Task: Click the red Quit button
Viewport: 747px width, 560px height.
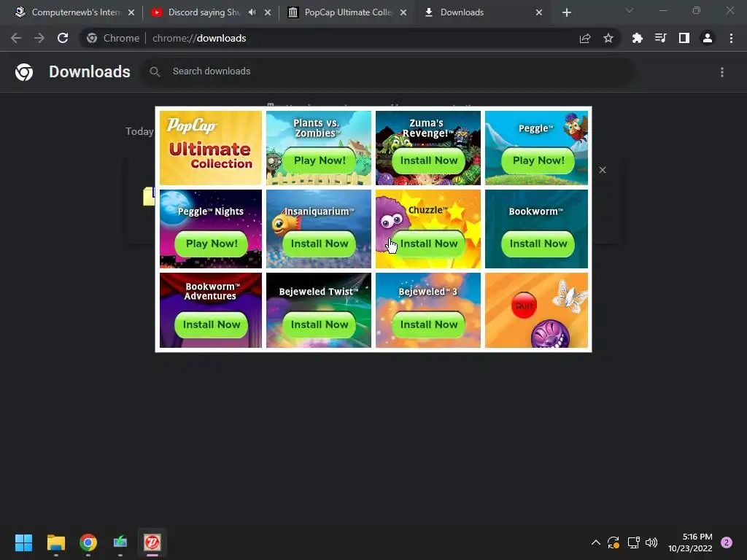Action: pos(524,306)
